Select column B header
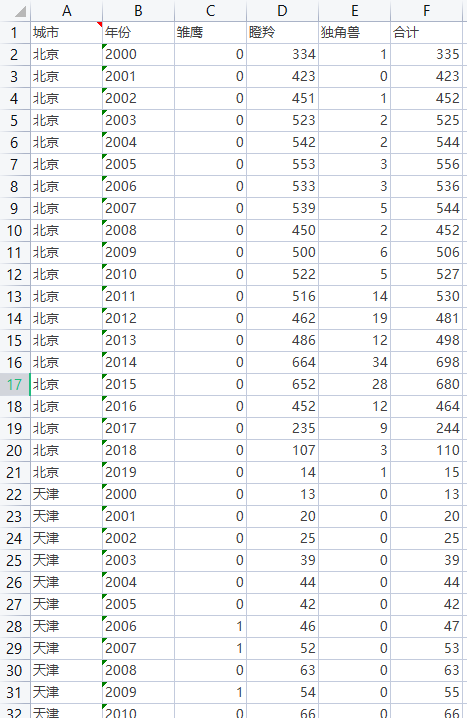 138,11
